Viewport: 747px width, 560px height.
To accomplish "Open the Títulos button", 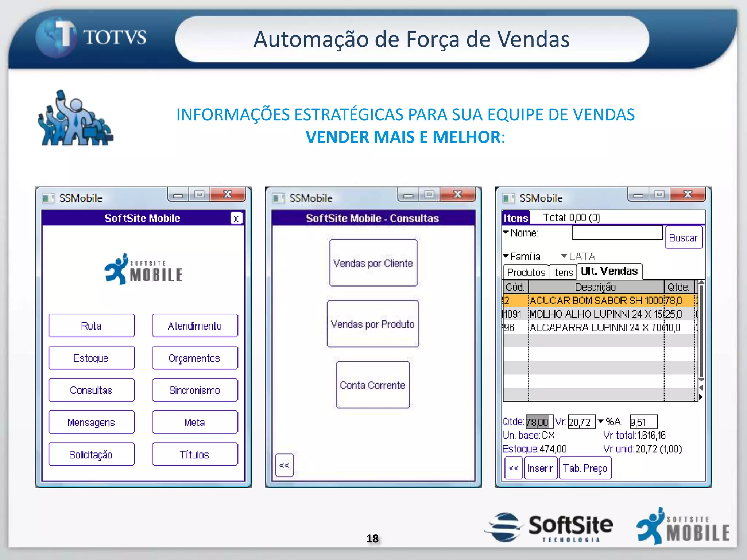I will point(195,454).
